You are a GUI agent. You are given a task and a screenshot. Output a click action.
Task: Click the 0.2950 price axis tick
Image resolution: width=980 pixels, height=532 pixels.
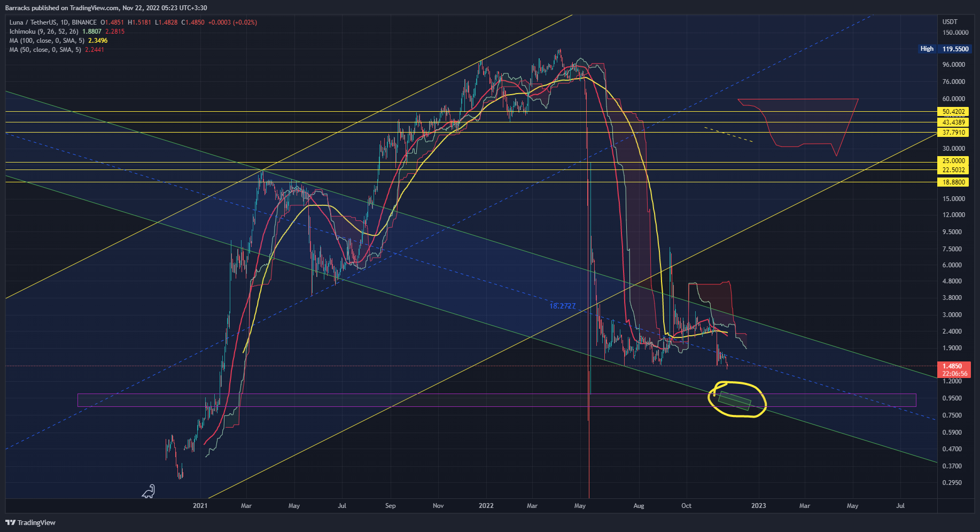[952, 483]
